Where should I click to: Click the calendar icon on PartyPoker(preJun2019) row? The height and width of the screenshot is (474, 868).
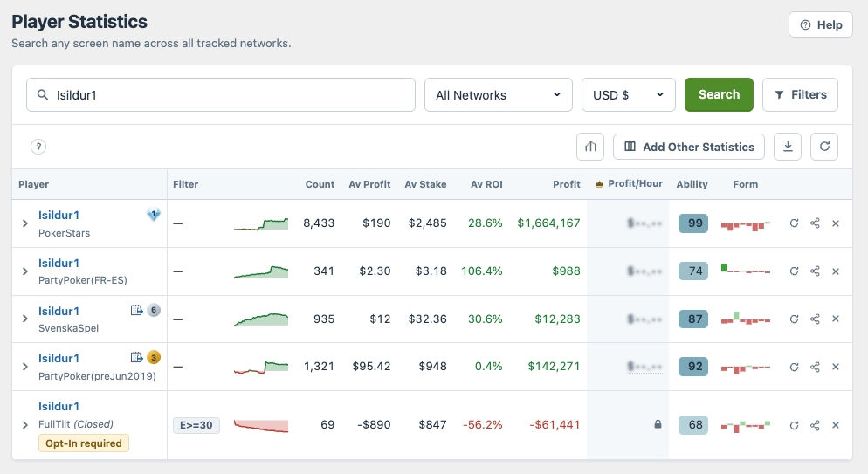point(137,357)
